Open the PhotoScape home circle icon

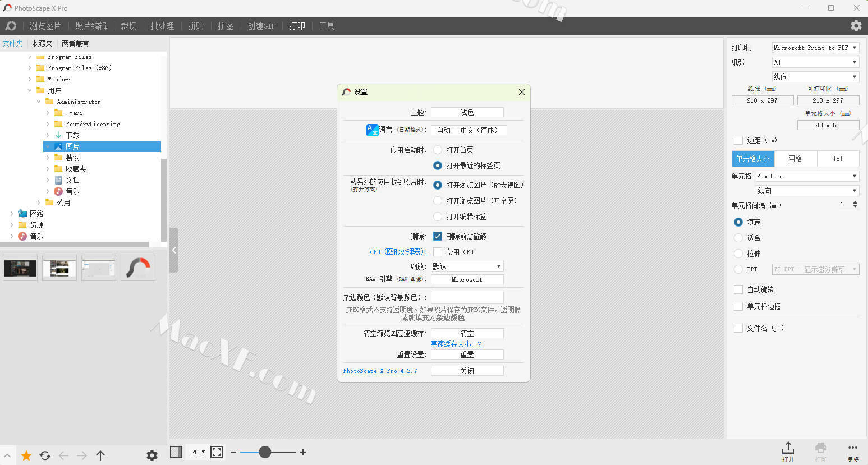point(10,26)
